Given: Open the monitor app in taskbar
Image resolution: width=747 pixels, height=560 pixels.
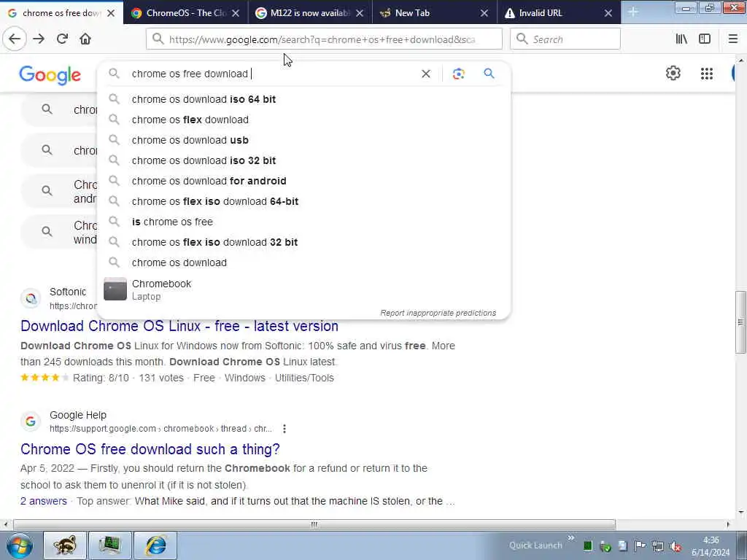Looking at the screenshot, I should click(110, 545).
